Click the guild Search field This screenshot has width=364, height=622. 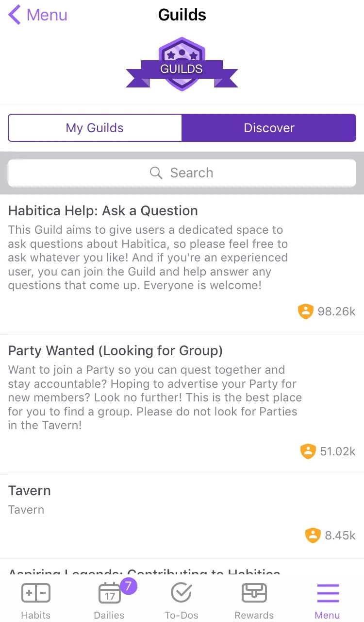coord(182,173)
